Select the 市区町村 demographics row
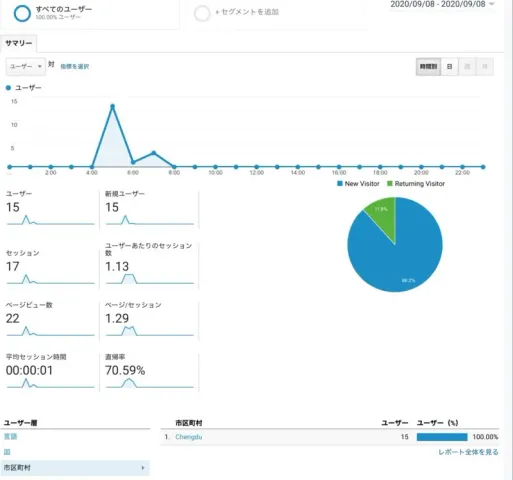 [75, 468]
